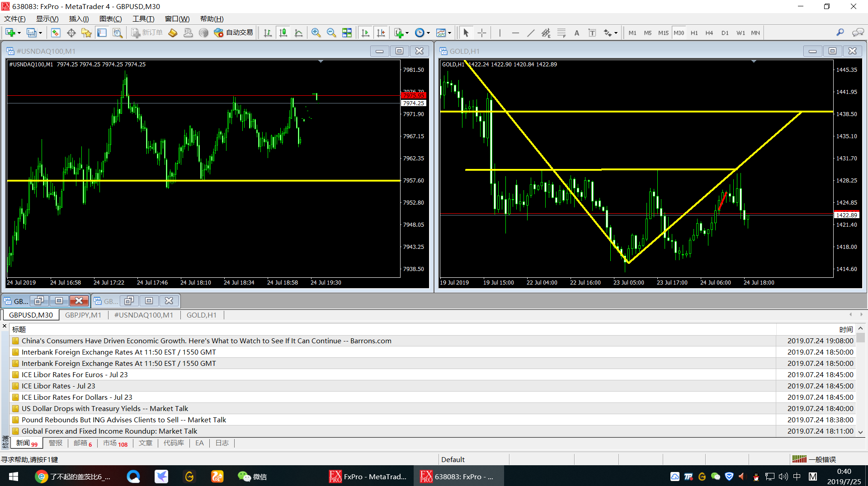868x486 pixels.
Task: Select the crosshair tool
Action: [x=482, y=33]
